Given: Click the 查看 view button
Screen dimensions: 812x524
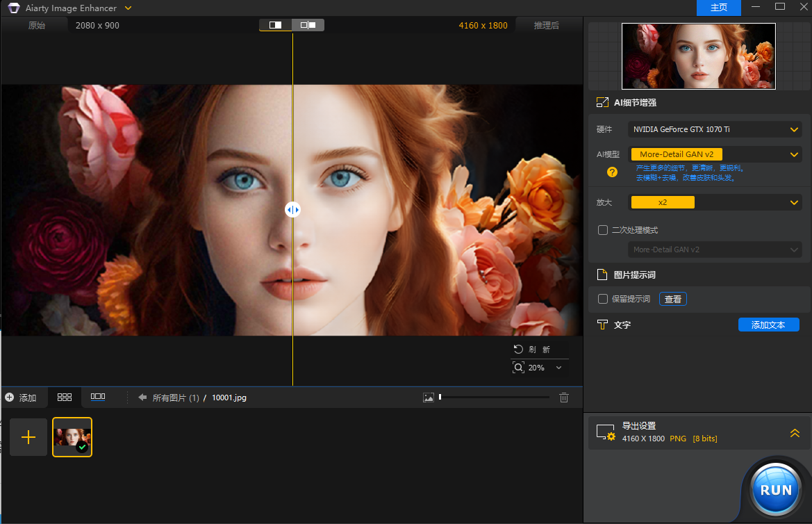Looking at the screenshot, I should (672, 299).
